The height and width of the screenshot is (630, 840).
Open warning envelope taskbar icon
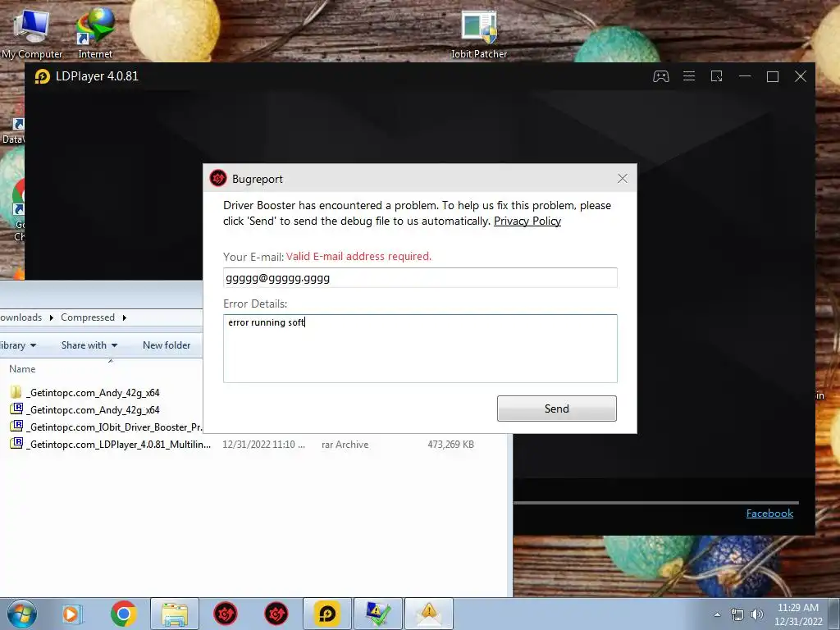point(429,614)
